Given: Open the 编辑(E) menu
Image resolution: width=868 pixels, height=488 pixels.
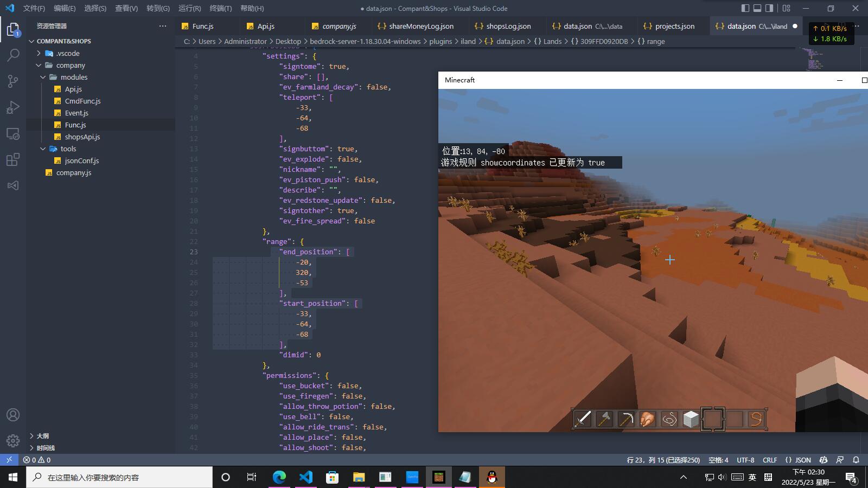Looking at the screenshot, I should [65, 8].
